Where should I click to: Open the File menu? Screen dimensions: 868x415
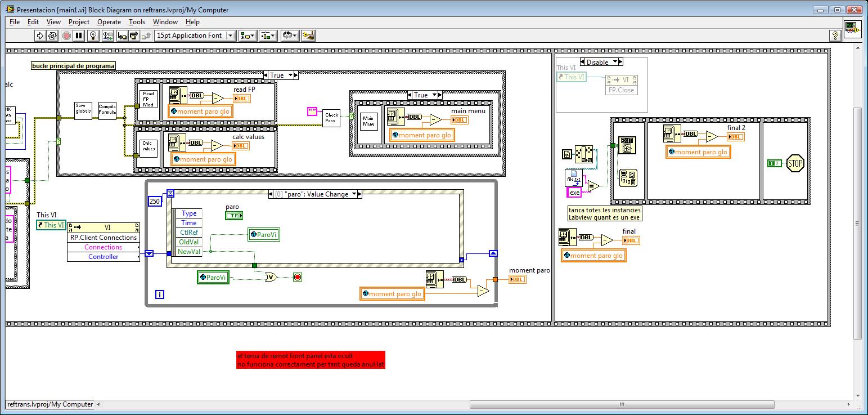pyautogui.click(x=15, y=22)
